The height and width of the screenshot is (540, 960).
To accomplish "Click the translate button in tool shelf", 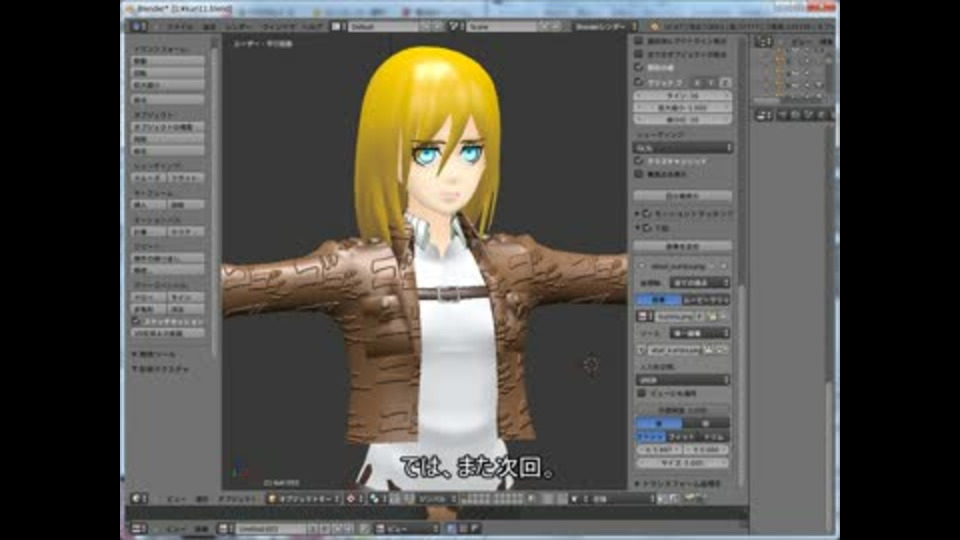I will pos(168,61).
